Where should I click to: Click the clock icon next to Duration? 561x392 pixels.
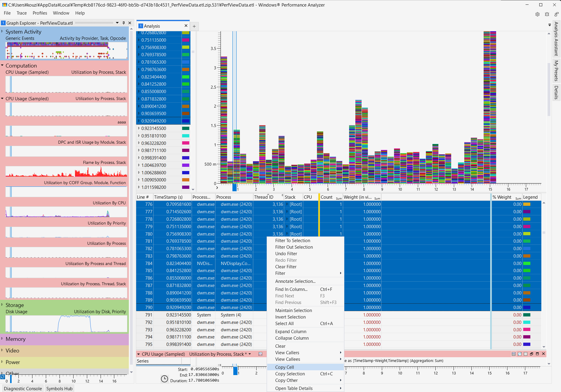pyautogui.click(x=165, y=379)
